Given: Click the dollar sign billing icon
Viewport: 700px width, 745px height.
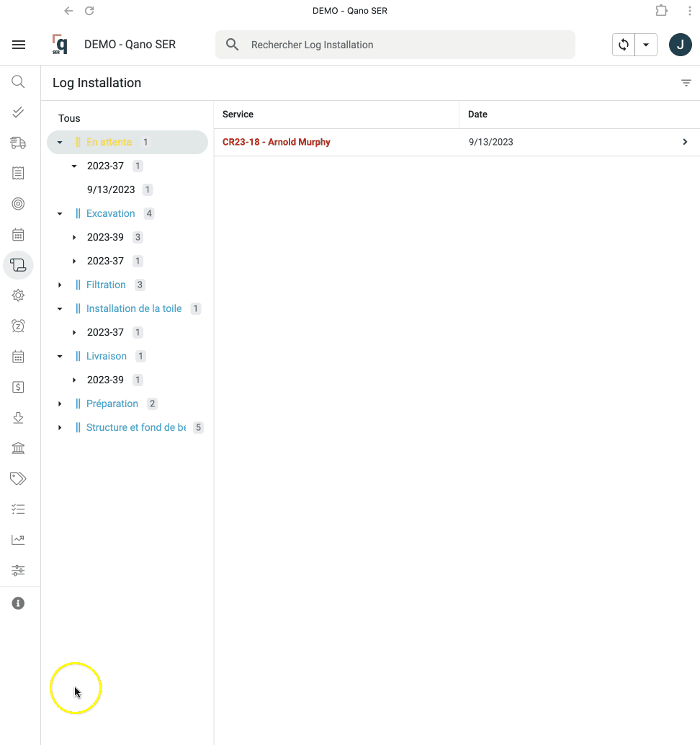Looking at the screenshot, I should click(x=18, y=387).
